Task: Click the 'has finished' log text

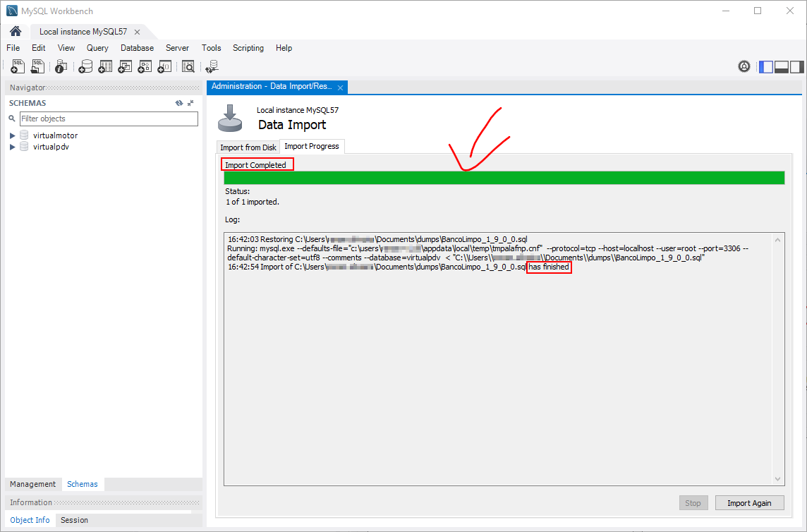Action: (549, 267)
